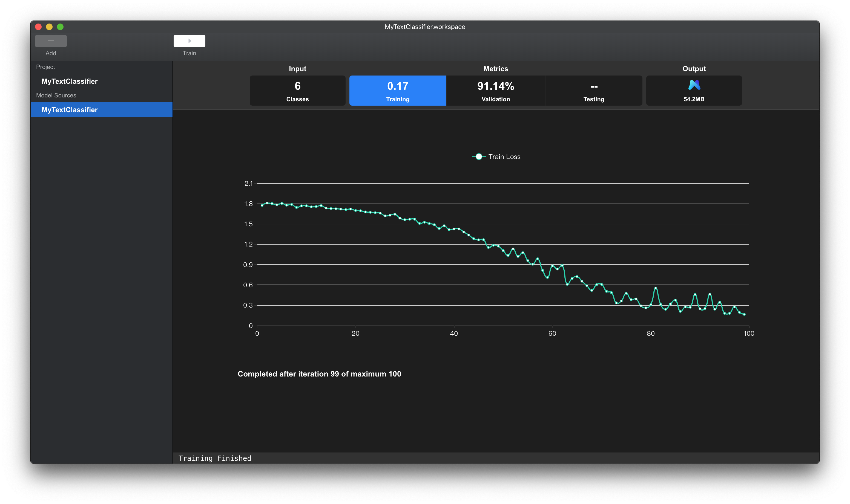
Task: Click the Add plus button
Action: point(51,41)
